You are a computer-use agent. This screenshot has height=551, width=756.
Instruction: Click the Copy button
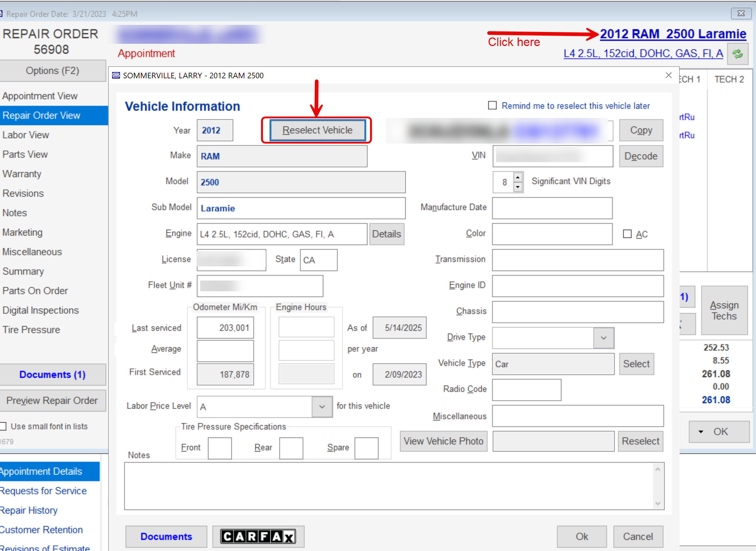click(x=641, y=130)
